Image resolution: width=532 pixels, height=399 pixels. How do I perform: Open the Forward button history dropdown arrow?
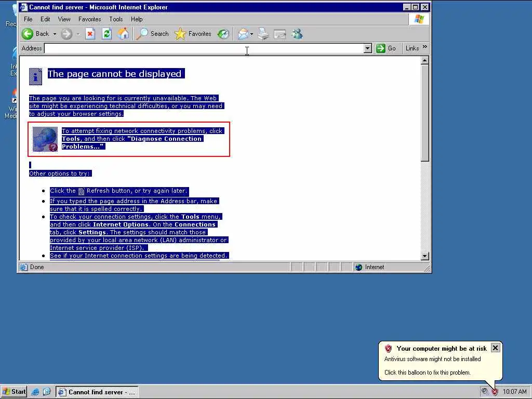(78, 34)
